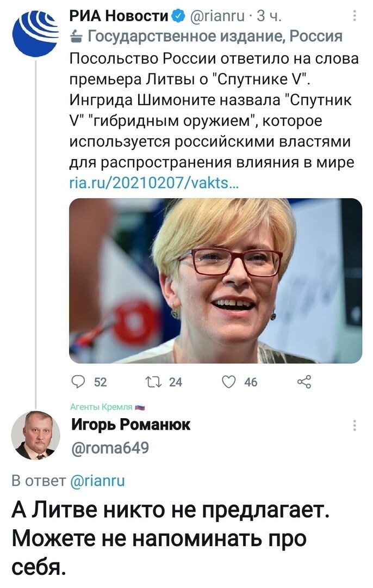Tap the Государственное издание, Россия label

pos(215,36)
